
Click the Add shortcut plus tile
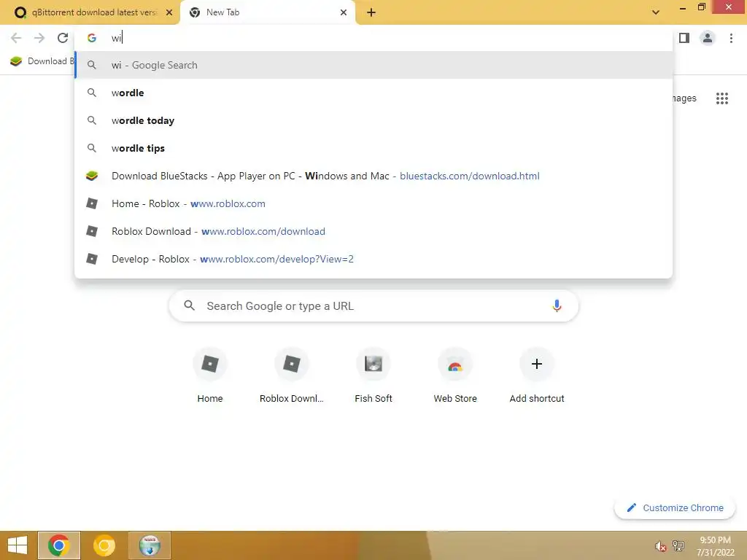point(537,376)
